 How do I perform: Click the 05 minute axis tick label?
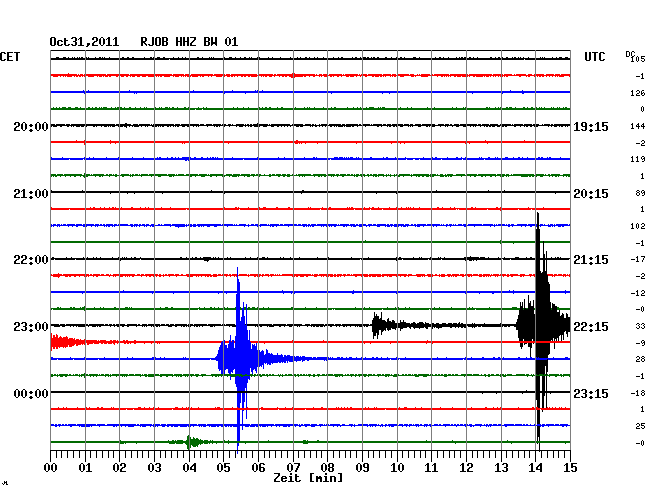(223, 468)
